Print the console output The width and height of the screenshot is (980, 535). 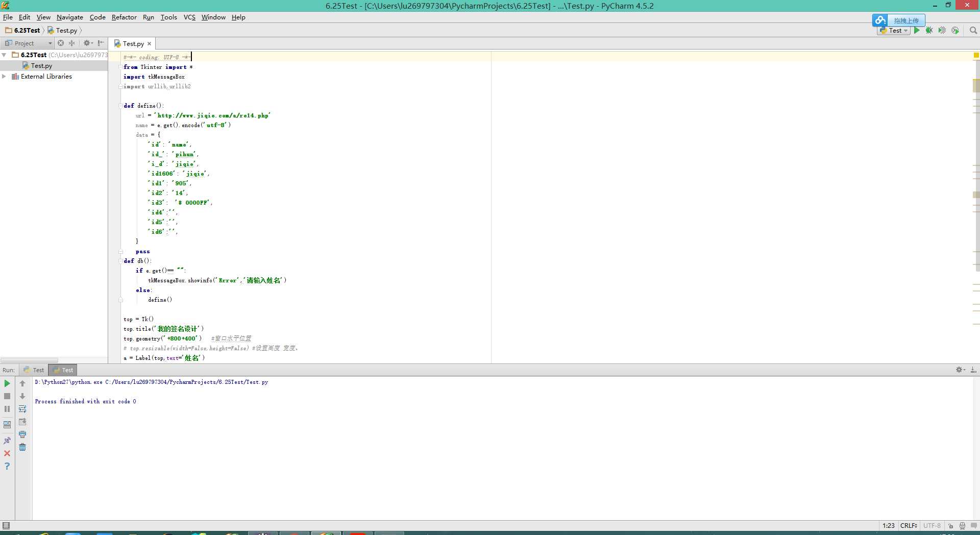(x=22, y=434)
